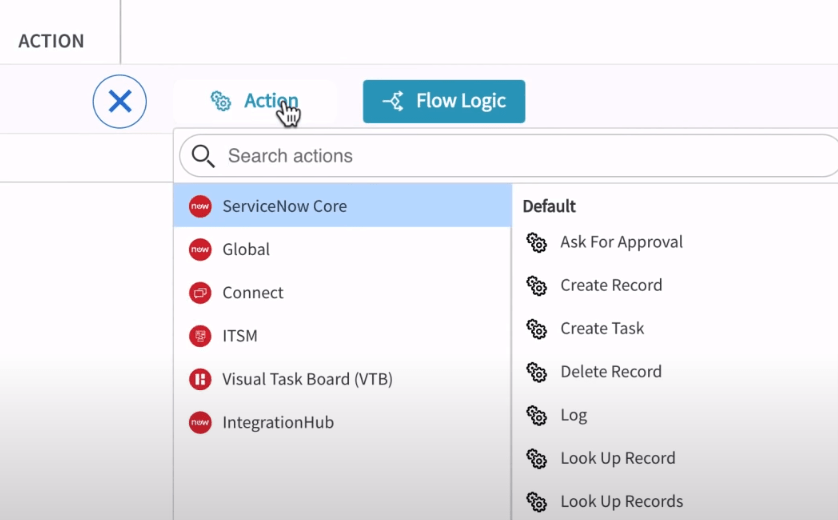The image size is (838, 520).
Task: Click the gear icon on Action button
Action: [220, 100]
